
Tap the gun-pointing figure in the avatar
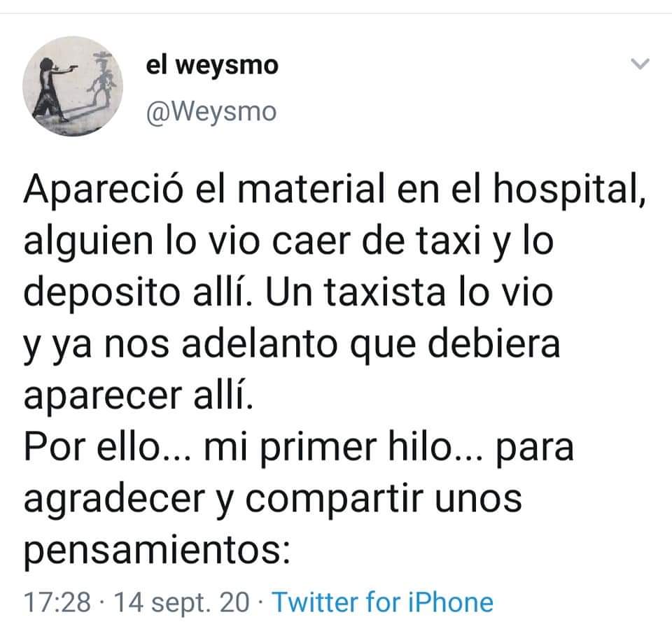pyautogui.click(x=51, y=90)
